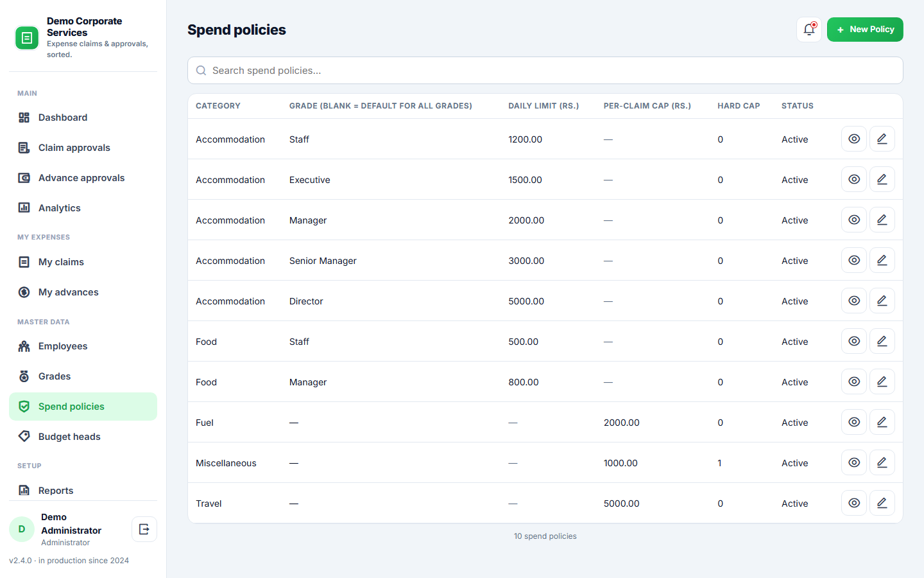The height and width of the screenshot is (578, 924).
Task: View the Food Staff policy details
Action: pyautogui.click(x=854, y=341)
